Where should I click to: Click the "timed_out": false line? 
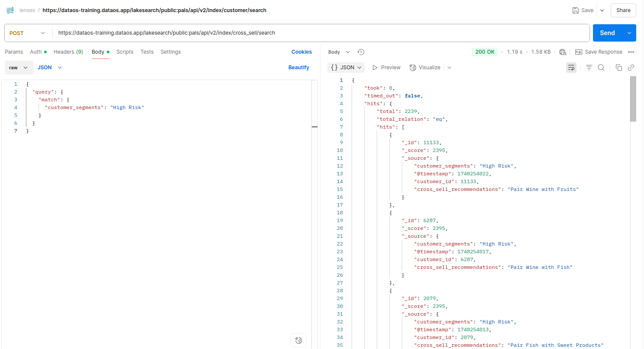(393, 96)
